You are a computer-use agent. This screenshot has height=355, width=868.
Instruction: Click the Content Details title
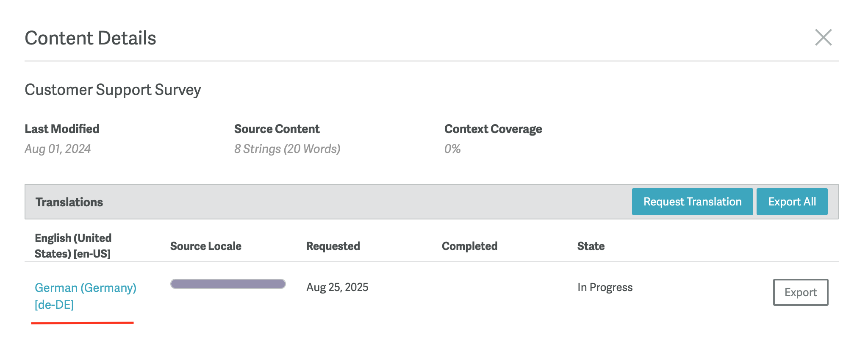click(90, 38)
